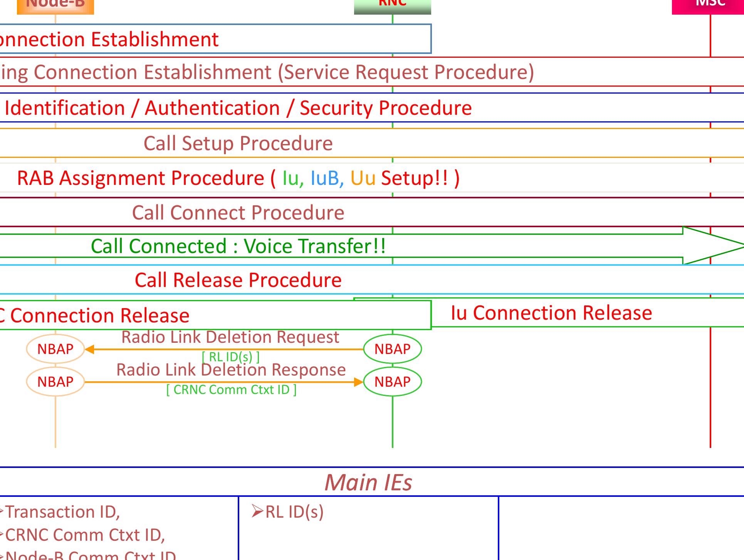Select the RNC-side NBAP oval for Deletion Request

coord(392,349)
